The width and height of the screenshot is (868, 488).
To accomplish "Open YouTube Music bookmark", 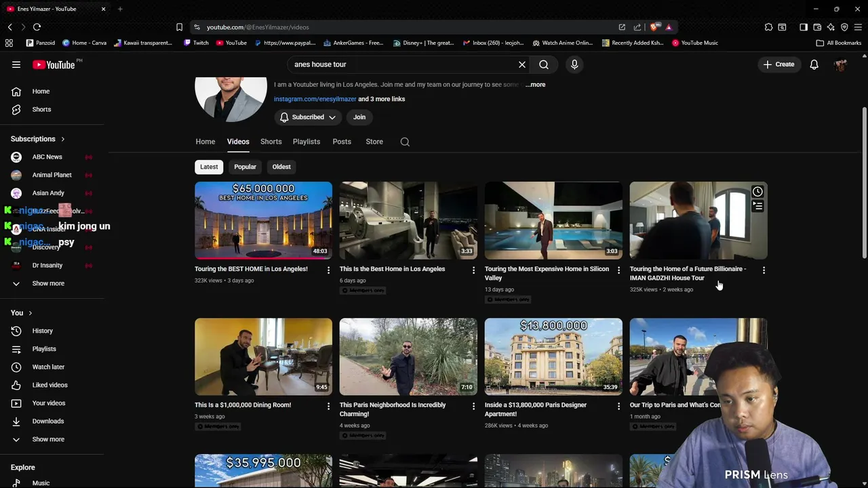I will point(695,43).
